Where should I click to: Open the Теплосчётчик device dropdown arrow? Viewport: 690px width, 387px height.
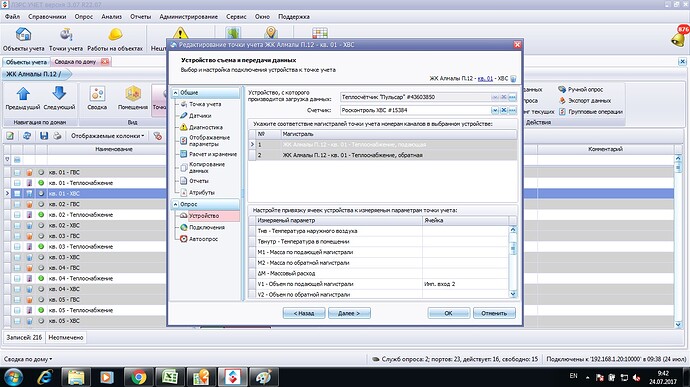pos(495,97)
